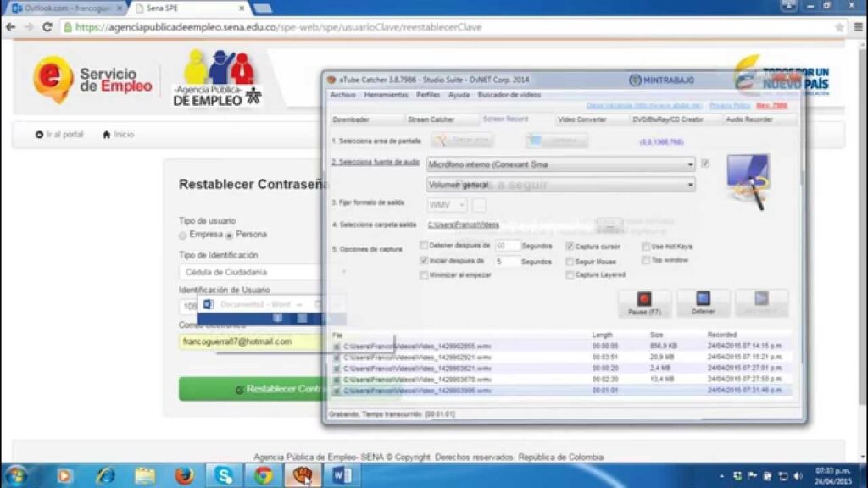868x488 pixels.
Task: Click the Internet Explorer taskbar icon
Action: [x=106, y=475]
